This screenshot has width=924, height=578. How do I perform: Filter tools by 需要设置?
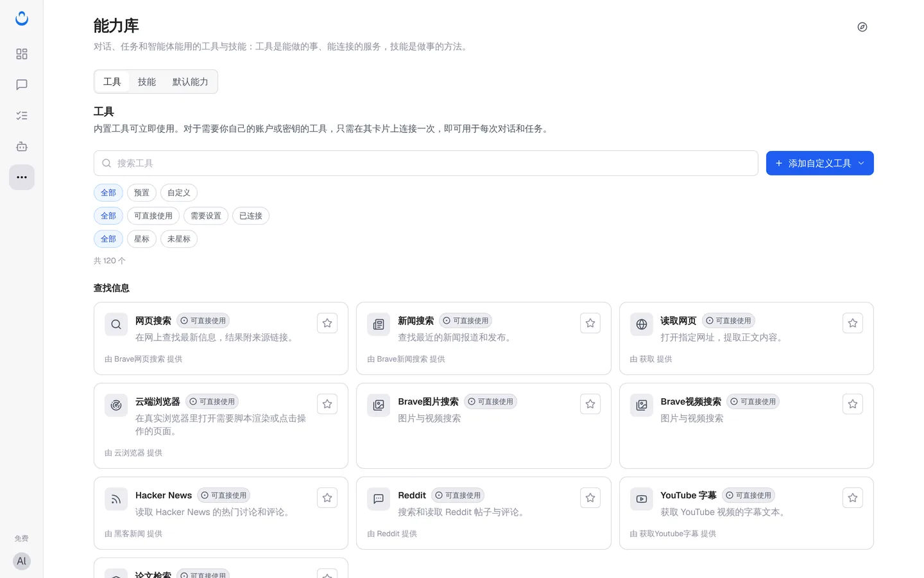pyautogui.click(x=206, y=216)
